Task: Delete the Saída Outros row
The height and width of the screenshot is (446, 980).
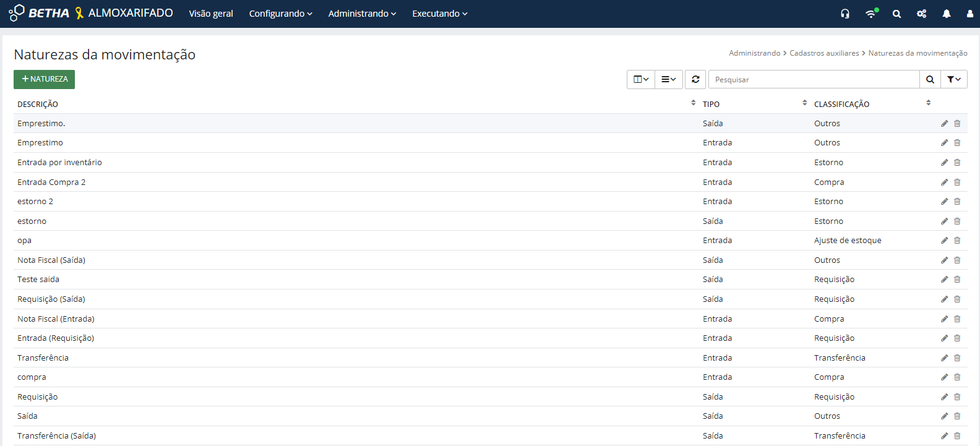Action: point(957,416)
